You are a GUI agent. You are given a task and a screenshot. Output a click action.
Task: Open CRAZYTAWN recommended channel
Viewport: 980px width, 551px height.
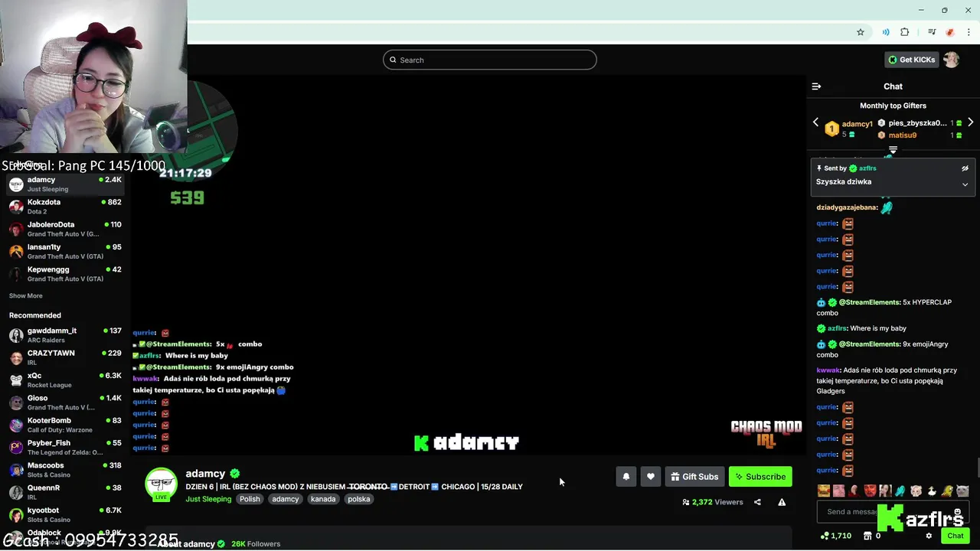pos(65,357)
